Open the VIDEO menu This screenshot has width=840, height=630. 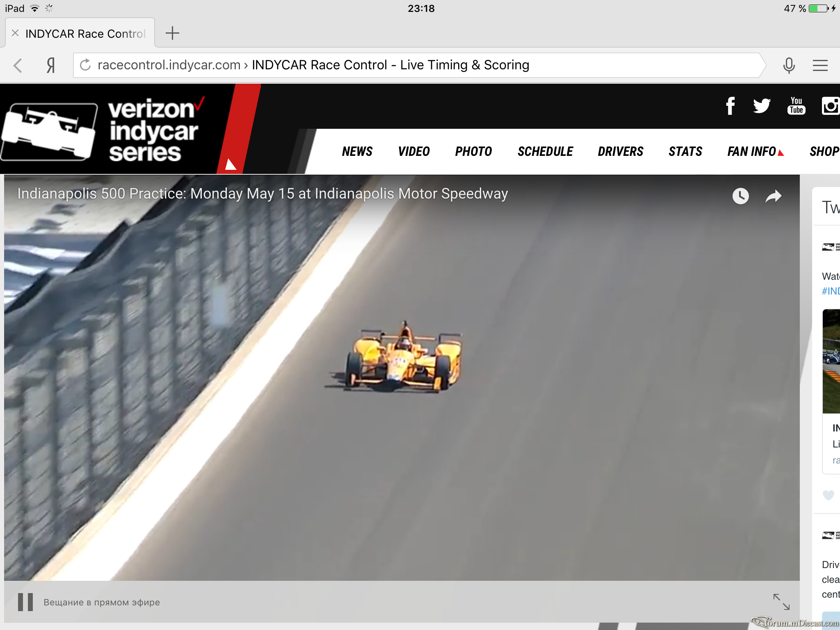point(414,152)
